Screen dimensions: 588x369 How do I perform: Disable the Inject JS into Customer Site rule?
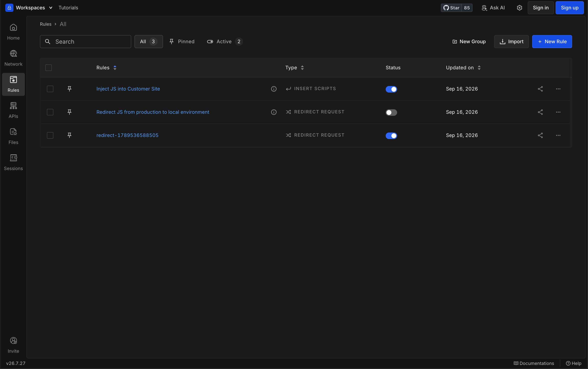pos(391,89)
